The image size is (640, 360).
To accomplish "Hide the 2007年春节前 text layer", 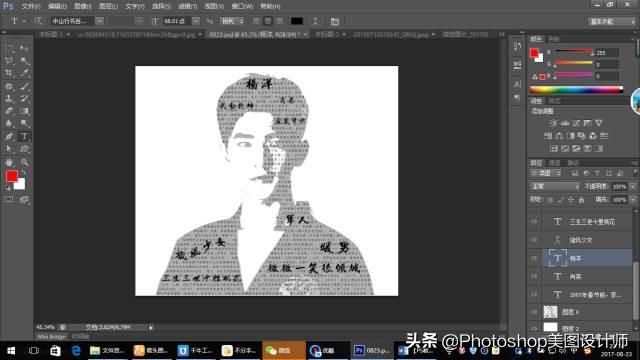I will tap(534, 294).
